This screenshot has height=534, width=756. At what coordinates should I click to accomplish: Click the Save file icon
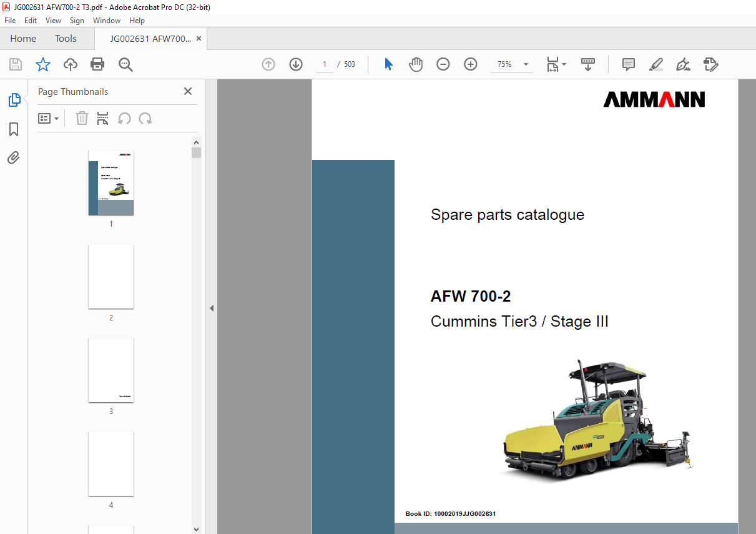tap(16, 64)
